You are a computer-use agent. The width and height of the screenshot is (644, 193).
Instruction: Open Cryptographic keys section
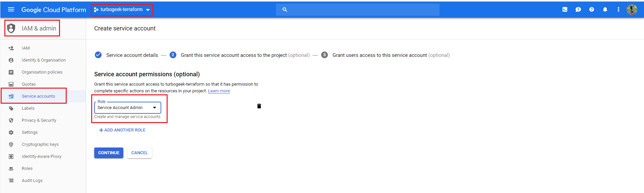tap(40, 144)
